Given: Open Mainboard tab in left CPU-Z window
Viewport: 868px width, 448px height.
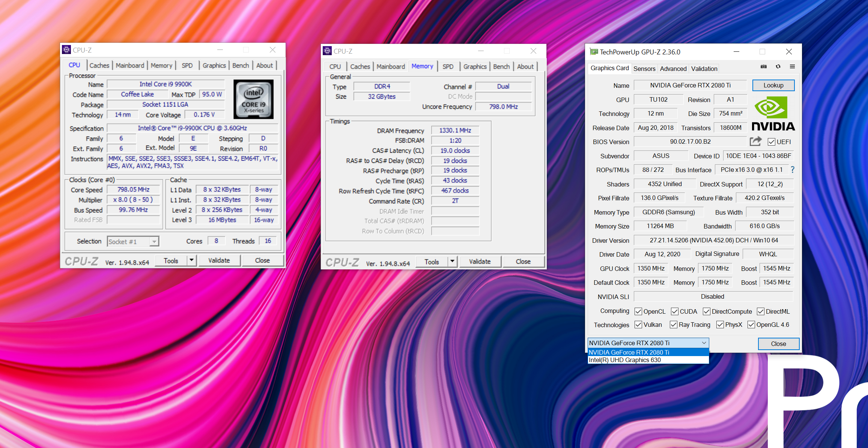Looking at the screenshot, I should point(130,65).
